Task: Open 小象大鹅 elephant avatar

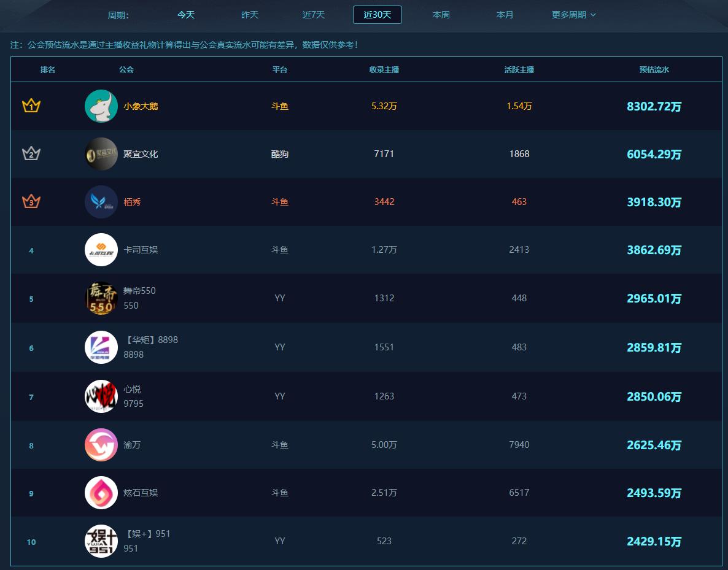Action: 101,106
